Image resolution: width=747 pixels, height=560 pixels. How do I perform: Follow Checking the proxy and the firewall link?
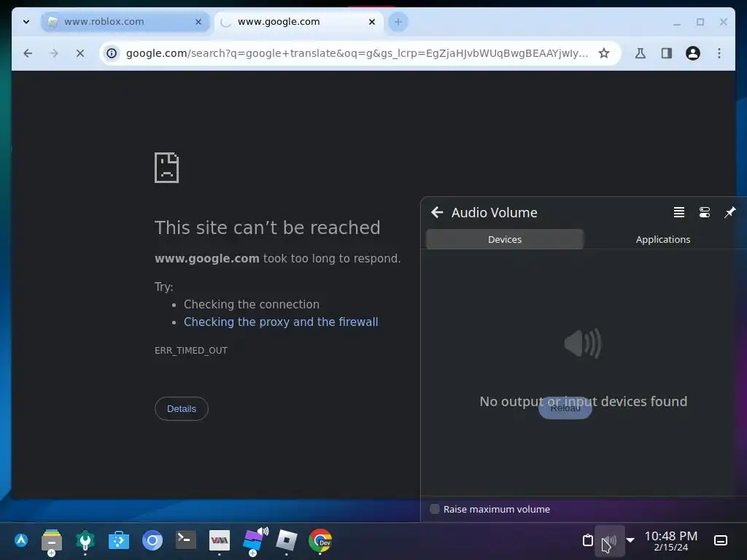click(281, 322)
